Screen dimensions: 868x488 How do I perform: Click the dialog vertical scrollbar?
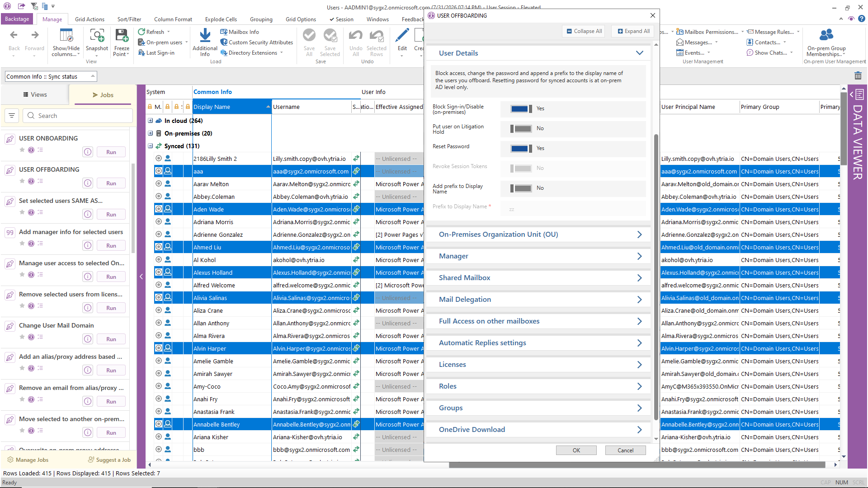[x=656, y=277]
